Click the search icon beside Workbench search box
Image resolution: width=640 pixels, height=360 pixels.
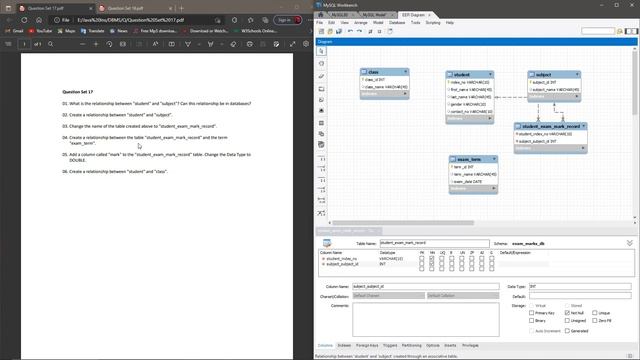pos(620,31)
